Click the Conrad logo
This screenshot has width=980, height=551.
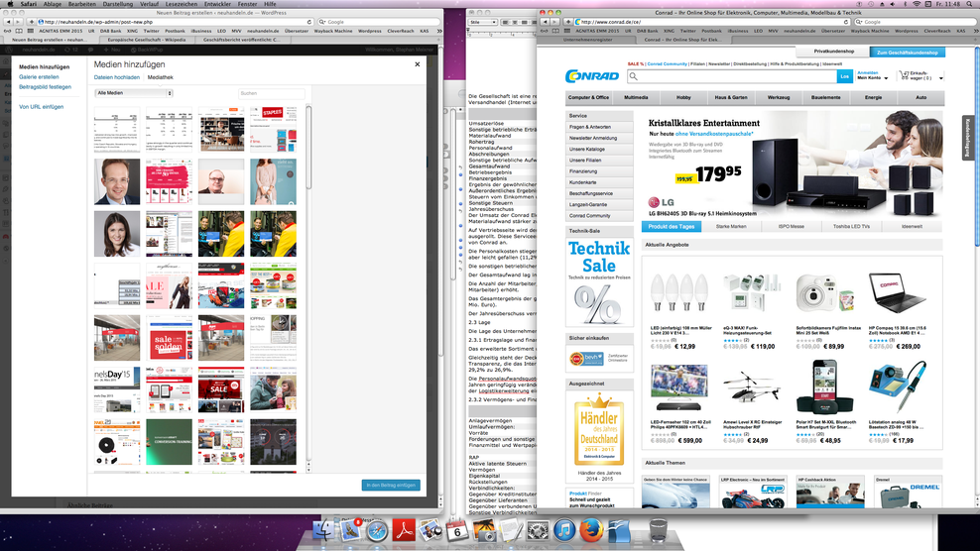click(x=592, y=76)
